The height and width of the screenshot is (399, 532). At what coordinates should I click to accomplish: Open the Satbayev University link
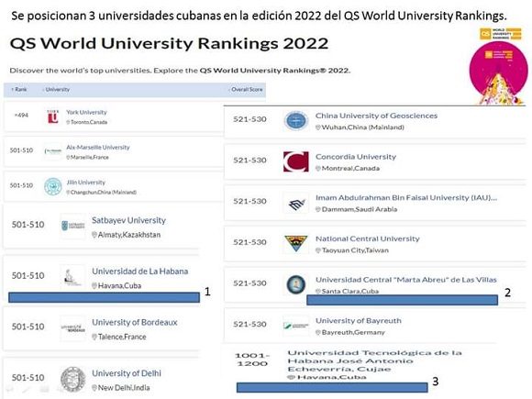(x=129, y=220)
